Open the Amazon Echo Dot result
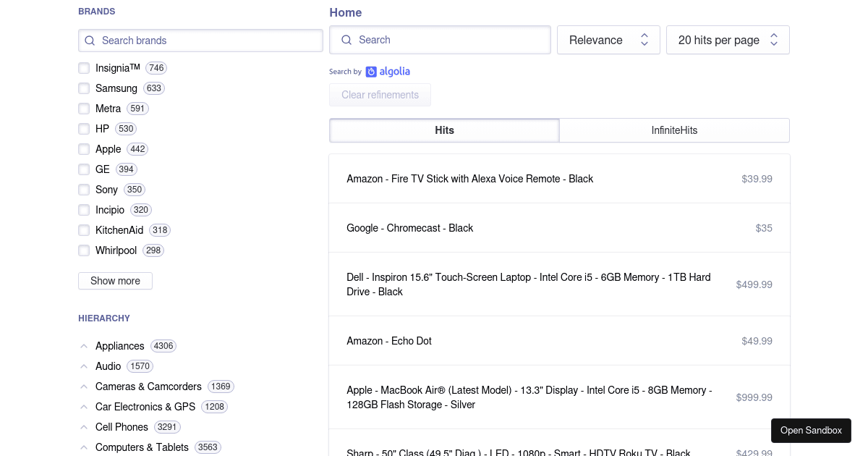Viewport: 868px width, 456px height. coord(389,341)
